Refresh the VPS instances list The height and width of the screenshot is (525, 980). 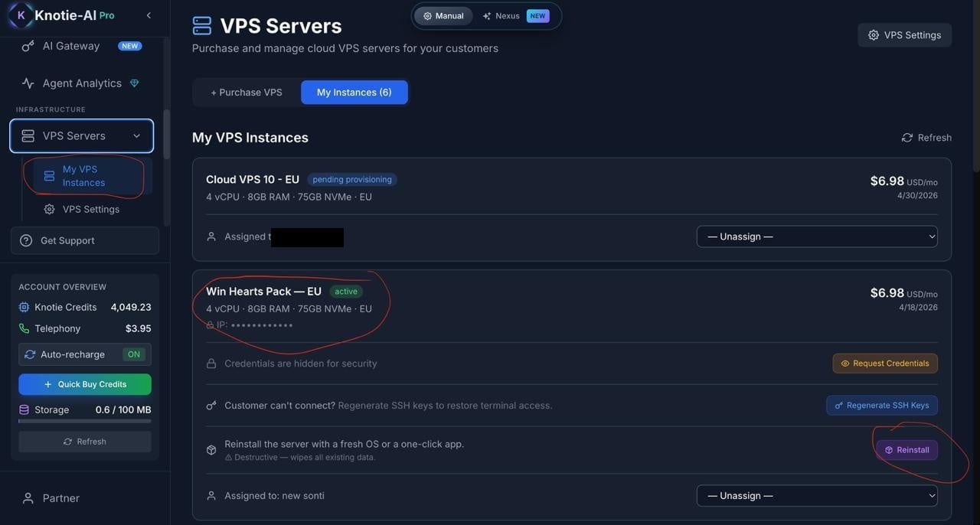pos(926,138)
